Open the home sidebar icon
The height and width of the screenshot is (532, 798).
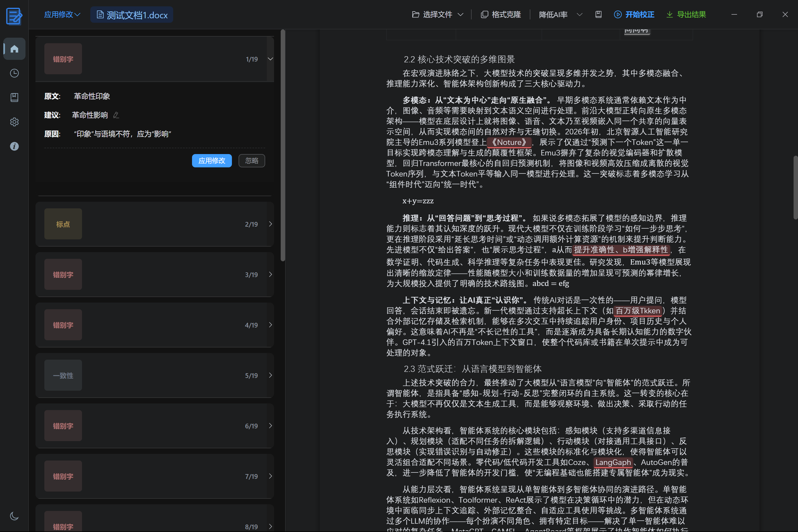click(x=14, y=49)
